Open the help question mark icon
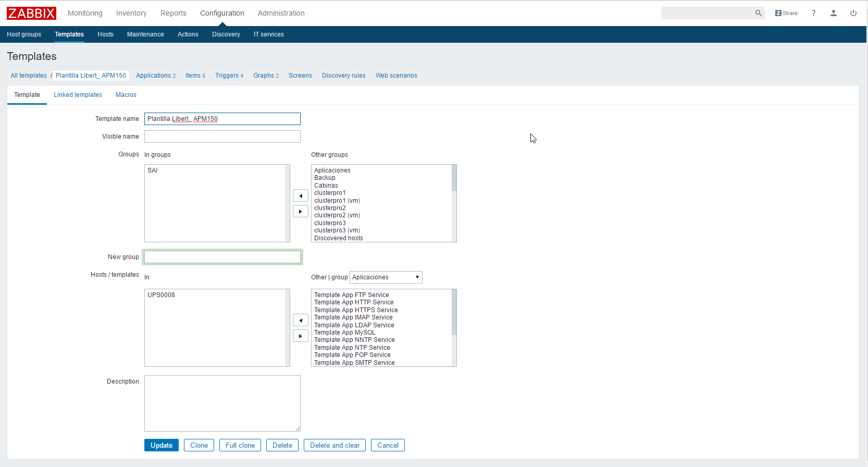 tap(813, 13)
